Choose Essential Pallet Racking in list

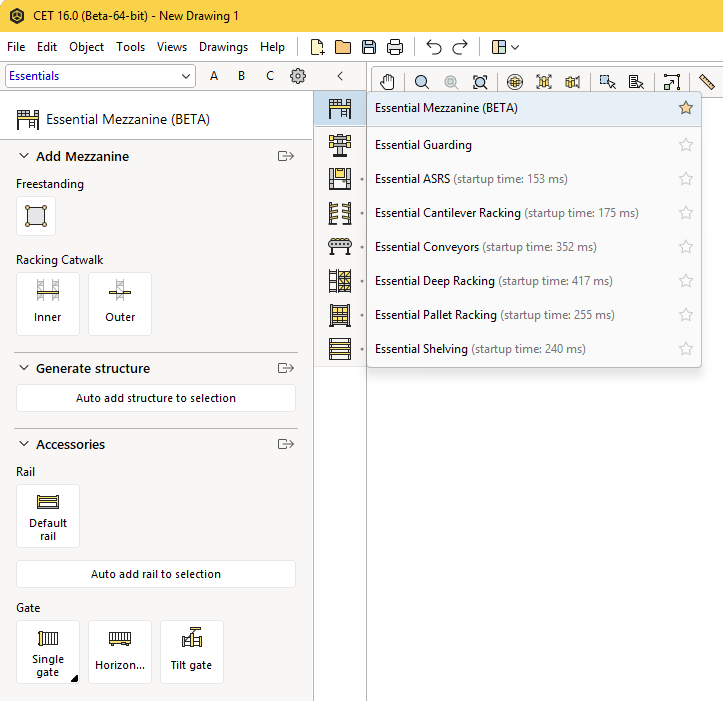pos(534,315)
